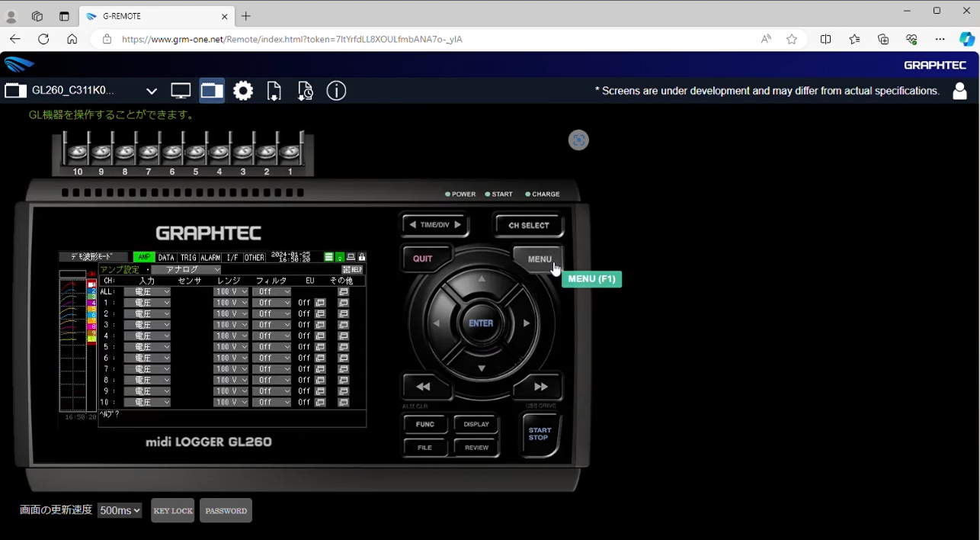This screenshot has height=540, width=980.
Task: Click the information icon in toolbar
Action: 336,91
